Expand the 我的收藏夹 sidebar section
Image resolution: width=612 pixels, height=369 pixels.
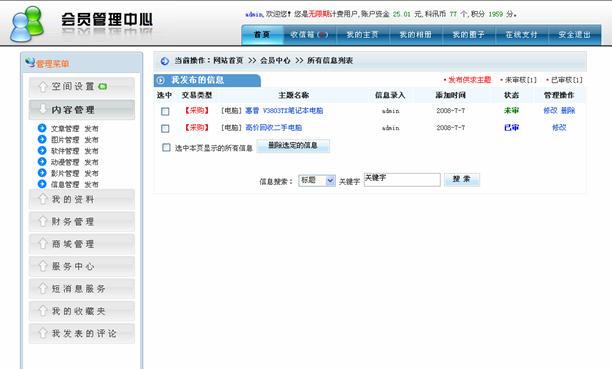tap(82, 311)
